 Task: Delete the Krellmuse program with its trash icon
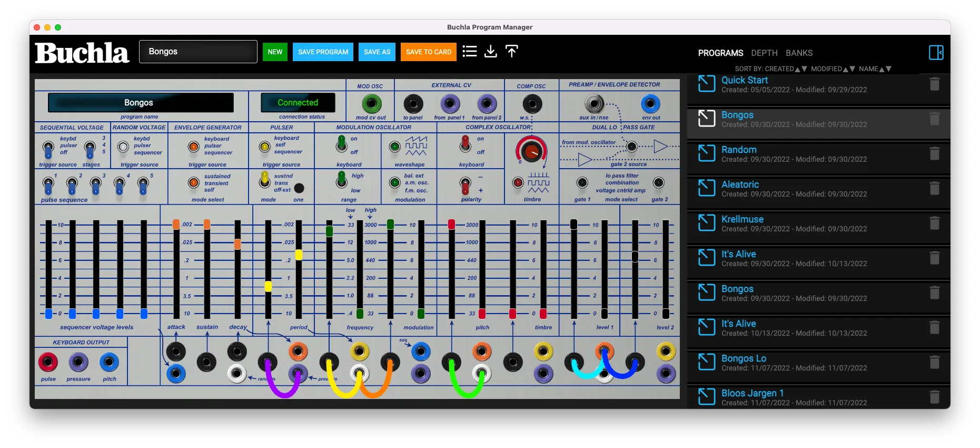click(934, 223)
